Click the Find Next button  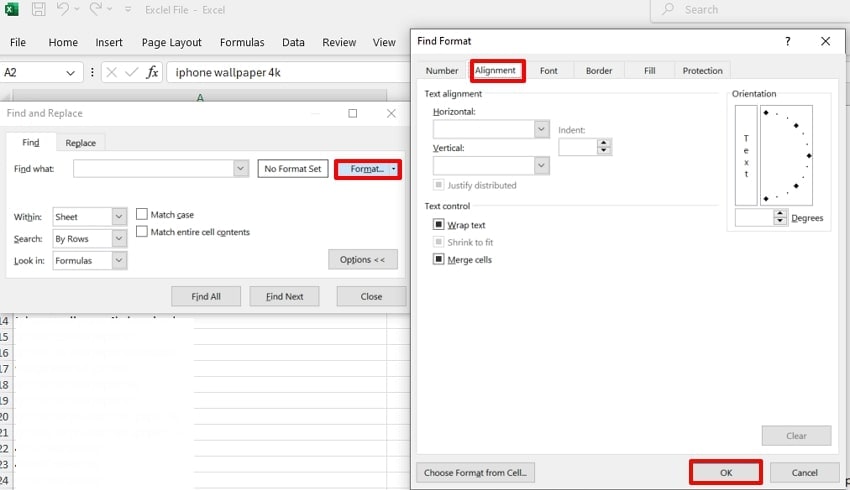pyautogui.click(x=284, y=296)
